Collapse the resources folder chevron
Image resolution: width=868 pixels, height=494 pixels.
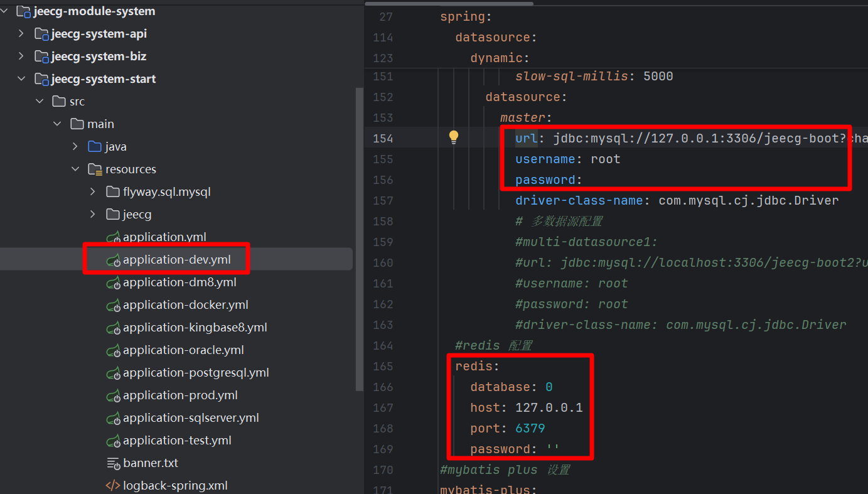[75, 169]
